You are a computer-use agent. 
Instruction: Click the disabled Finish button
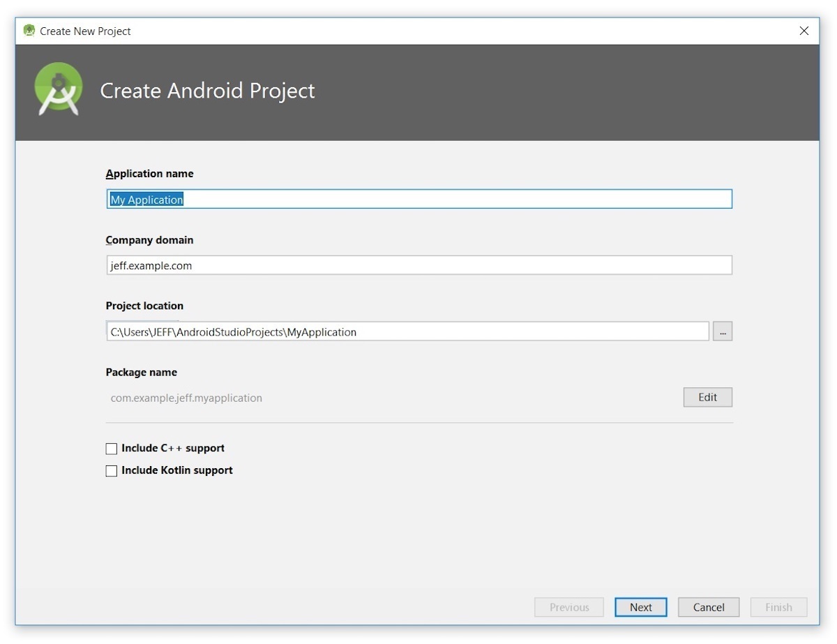pyautogui.click(x=778, y=607)
